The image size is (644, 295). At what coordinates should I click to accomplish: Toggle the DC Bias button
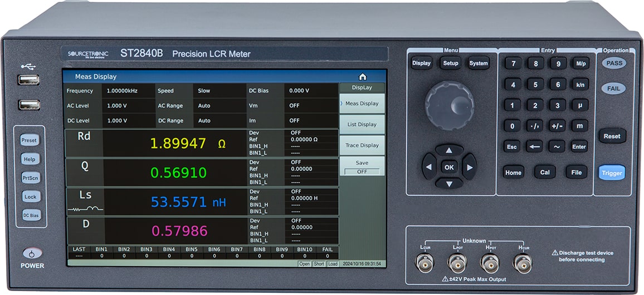(30, 215)
